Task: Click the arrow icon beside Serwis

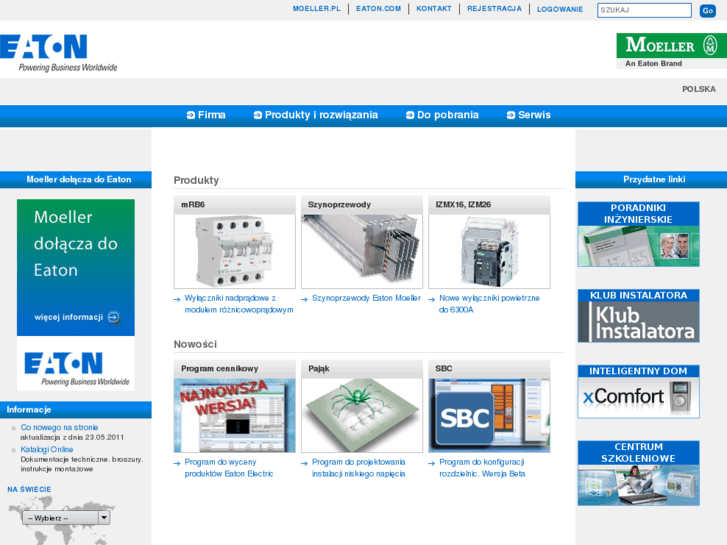Action: (510, 115)
